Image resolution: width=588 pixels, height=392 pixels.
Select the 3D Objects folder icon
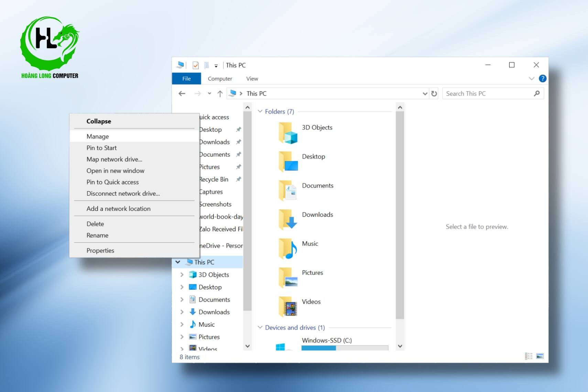(288, 133)
